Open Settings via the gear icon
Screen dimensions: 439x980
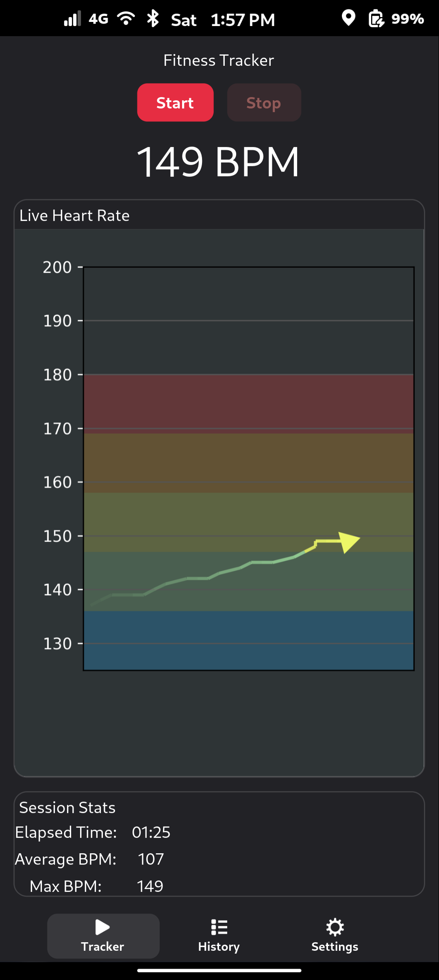pyautogui.click(x=335, y=927)
